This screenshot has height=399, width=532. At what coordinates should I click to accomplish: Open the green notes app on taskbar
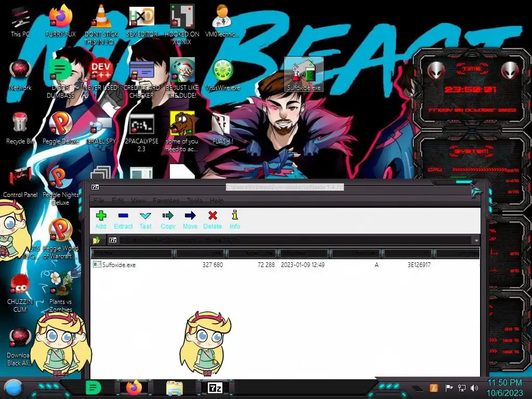[x=94, y=388]
